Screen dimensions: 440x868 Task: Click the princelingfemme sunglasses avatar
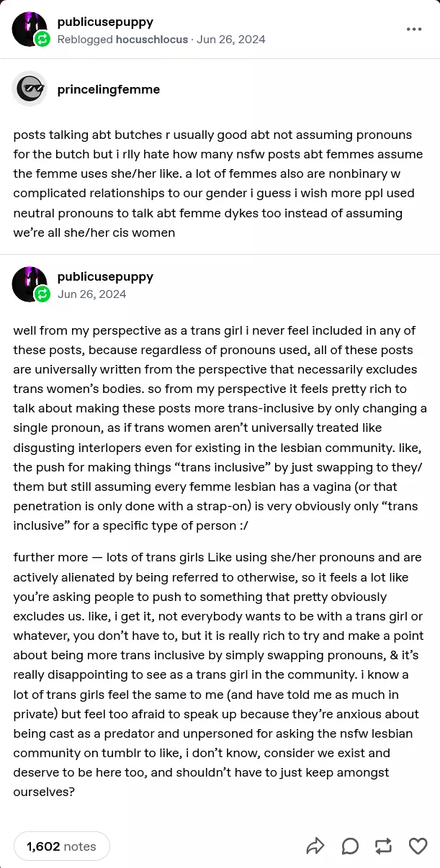pos(29,89)
